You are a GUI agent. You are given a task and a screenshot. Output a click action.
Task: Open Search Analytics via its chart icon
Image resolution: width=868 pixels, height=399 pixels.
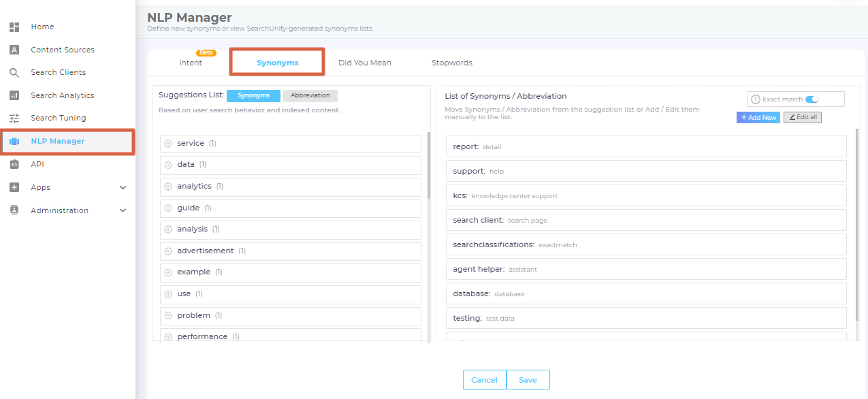14,95
